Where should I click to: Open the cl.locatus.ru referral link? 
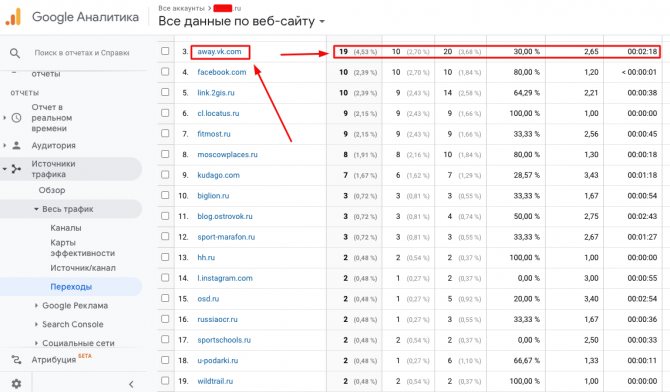click(x=218, y=113)
